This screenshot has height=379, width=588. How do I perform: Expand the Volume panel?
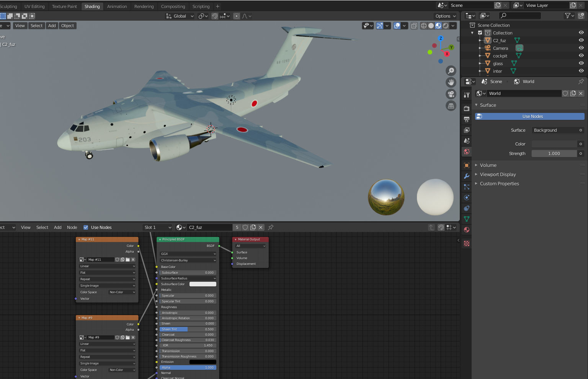[488, 165]
